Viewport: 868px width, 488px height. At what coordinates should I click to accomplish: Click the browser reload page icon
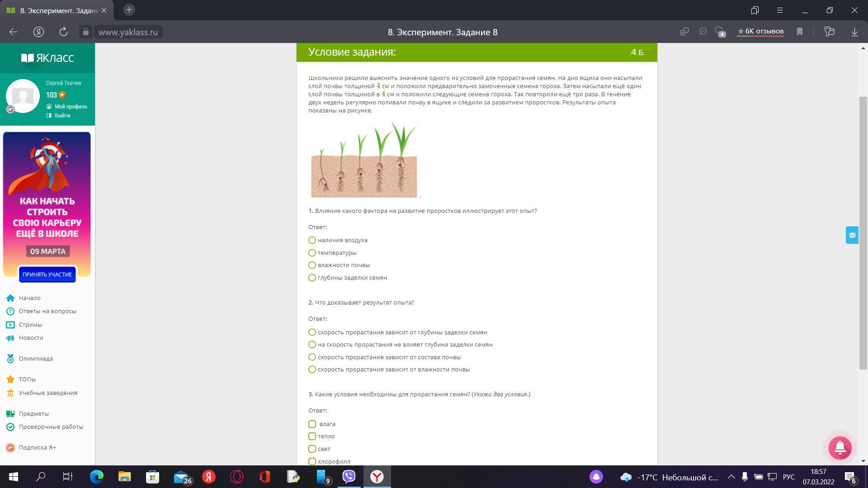63,32
